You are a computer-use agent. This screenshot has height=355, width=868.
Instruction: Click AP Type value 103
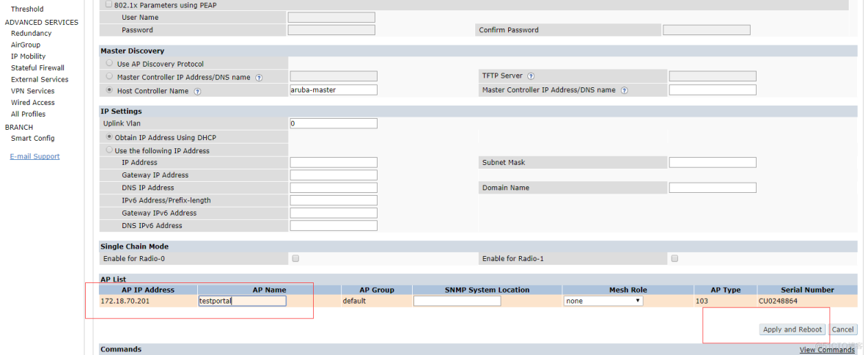[702, 301]
